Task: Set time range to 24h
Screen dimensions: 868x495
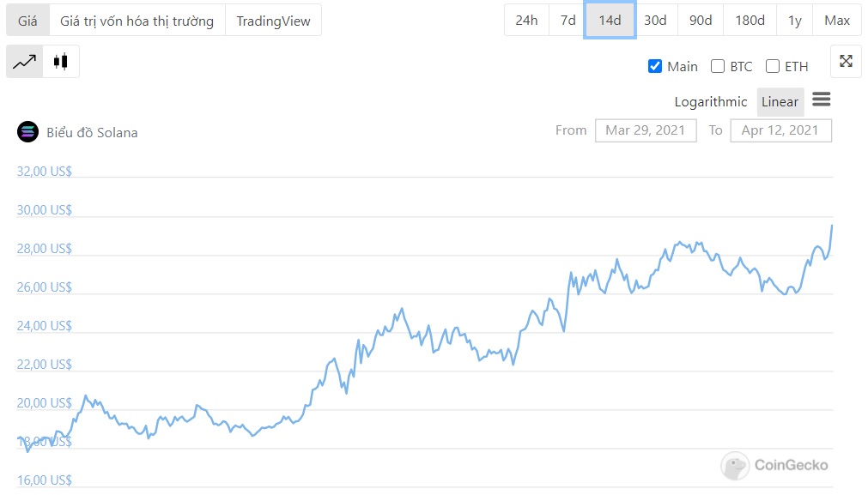Action: (526, 21)
